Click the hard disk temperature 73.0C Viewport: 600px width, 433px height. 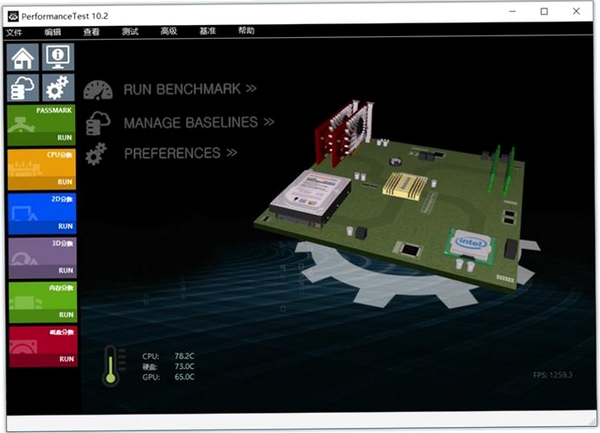[x=184, y=366]
